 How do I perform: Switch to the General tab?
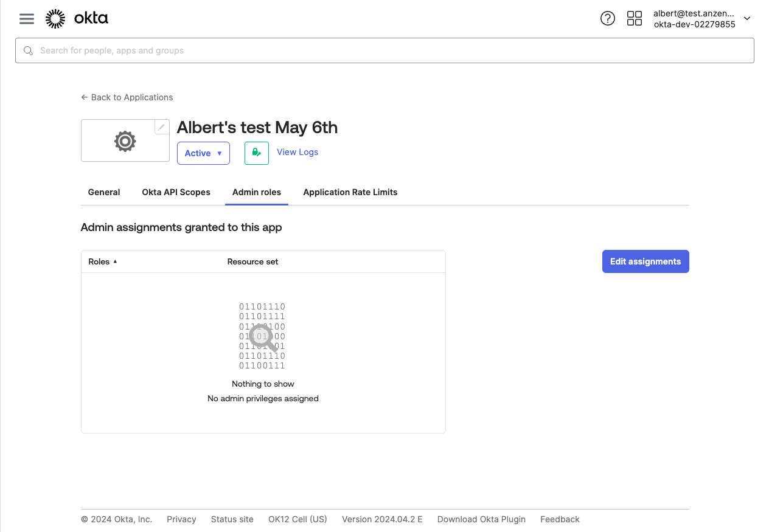tap(104, 192)
